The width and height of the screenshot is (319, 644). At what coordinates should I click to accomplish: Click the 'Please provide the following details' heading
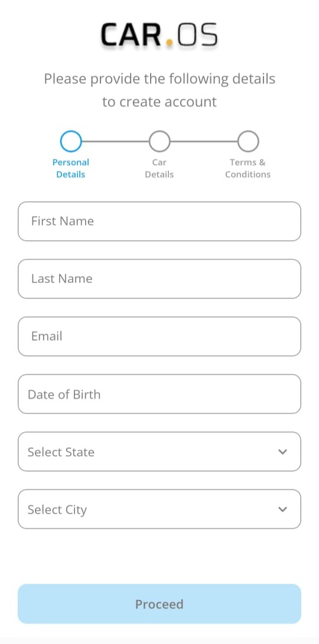(x=159, y=79)
